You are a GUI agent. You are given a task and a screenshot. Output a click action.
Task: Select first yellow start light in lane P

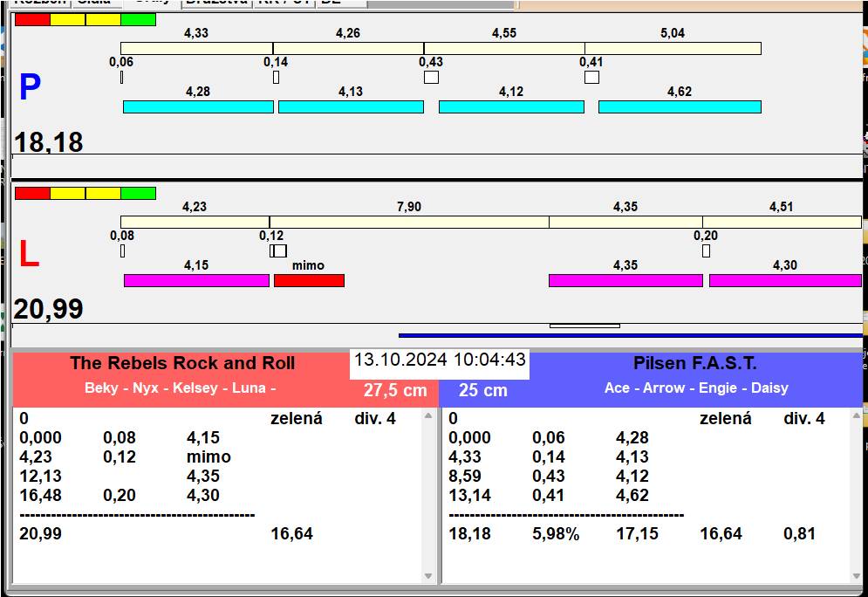[x=67, y=19]
